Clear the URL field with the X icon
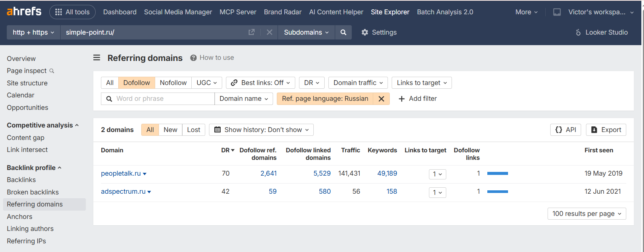 269,32
